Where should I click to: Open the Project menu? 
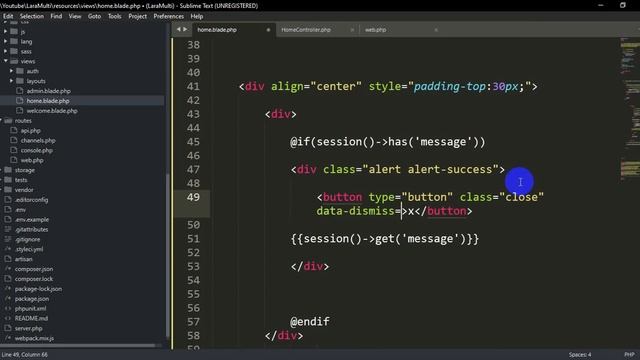pos(138,16)
